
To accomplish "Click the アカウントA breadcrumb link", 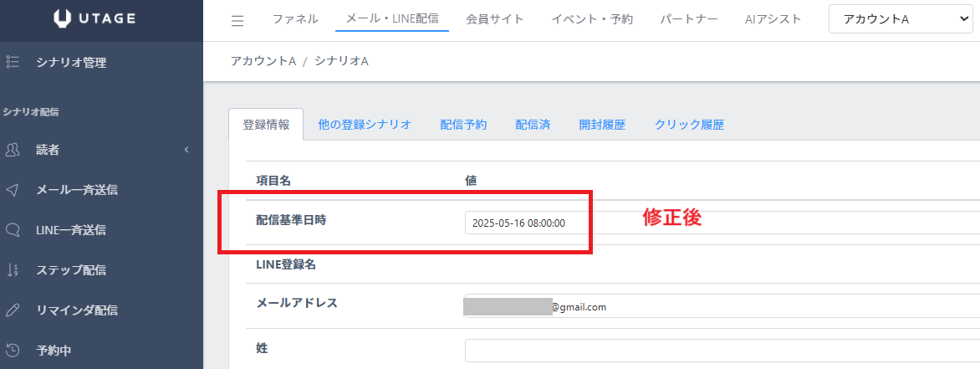I will (263, 62).
